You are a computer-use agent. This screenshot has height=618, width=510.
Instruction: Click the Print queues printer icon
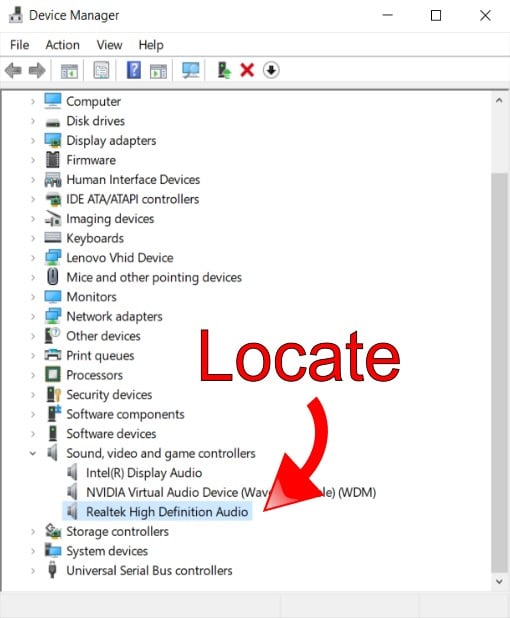(53, 355)
